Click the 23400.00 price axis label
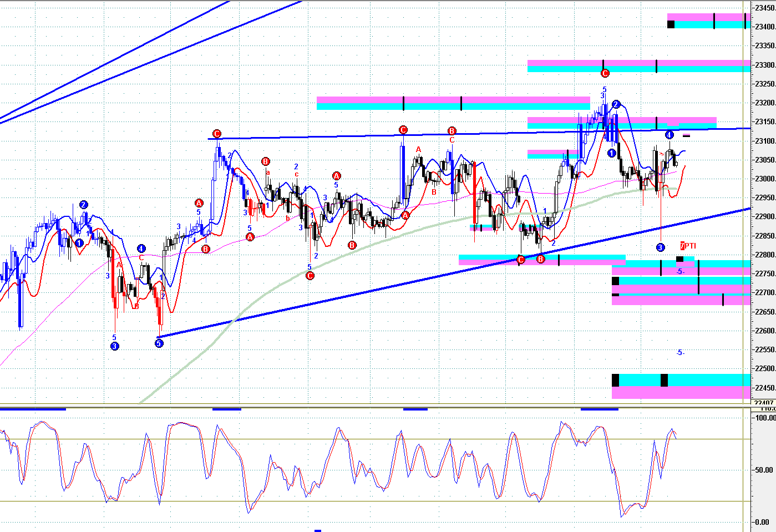 click(765, 27)
